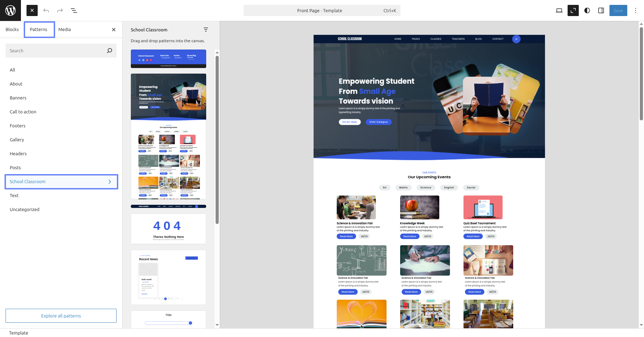This screenshot has height=337, width=644.
Task: Select the Social events filter tab
Action: (x=471, y=188)
